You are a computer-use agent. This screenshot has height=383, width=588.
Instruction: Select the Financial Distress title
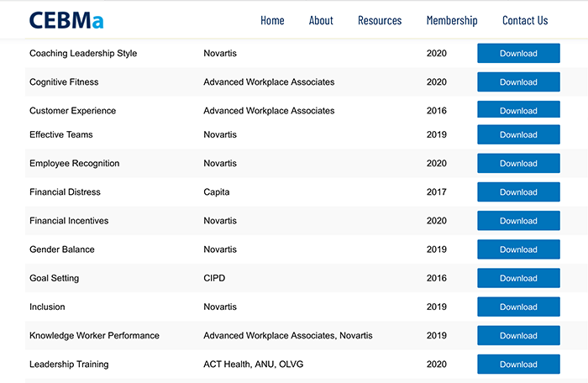[x=65, y=192]
